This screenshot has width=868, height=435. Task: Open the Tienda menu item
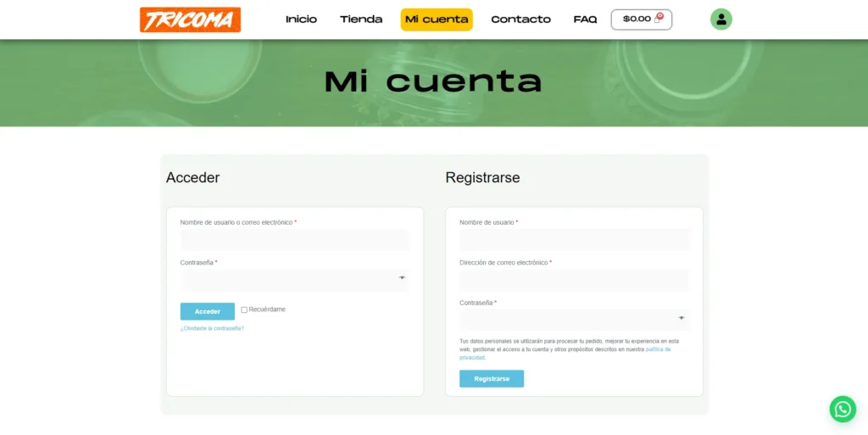pyautogui.click(x=361, y=20)
